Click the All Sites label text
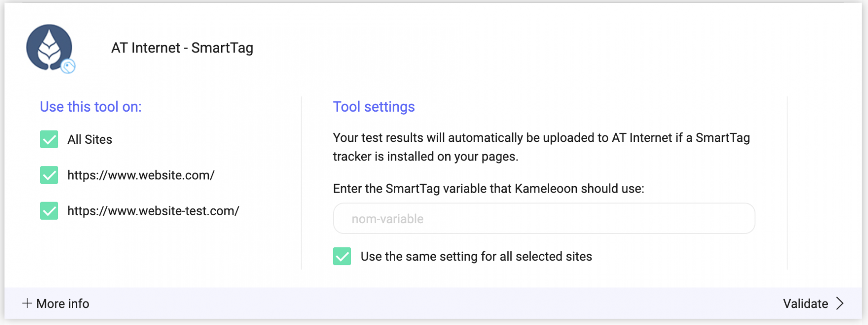This screenshot has height=325, width=868. 90,139
